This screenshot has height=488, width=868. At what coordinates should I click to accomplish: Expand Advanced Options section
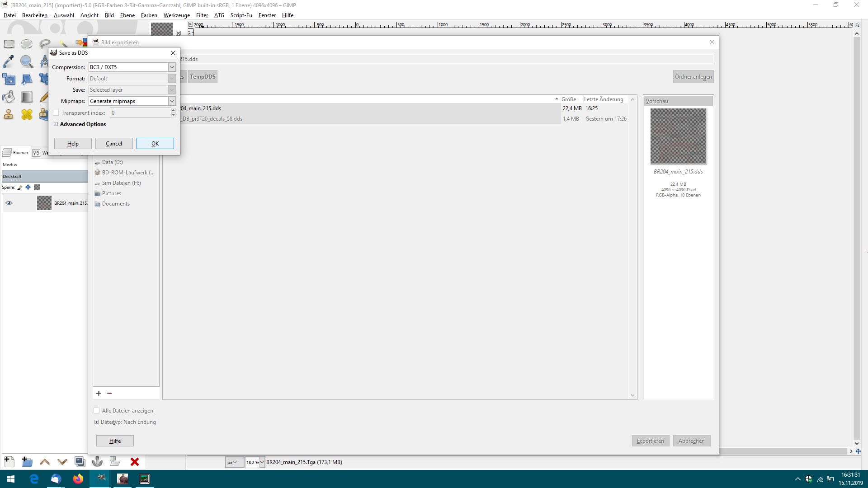click(x=56, y=124)
